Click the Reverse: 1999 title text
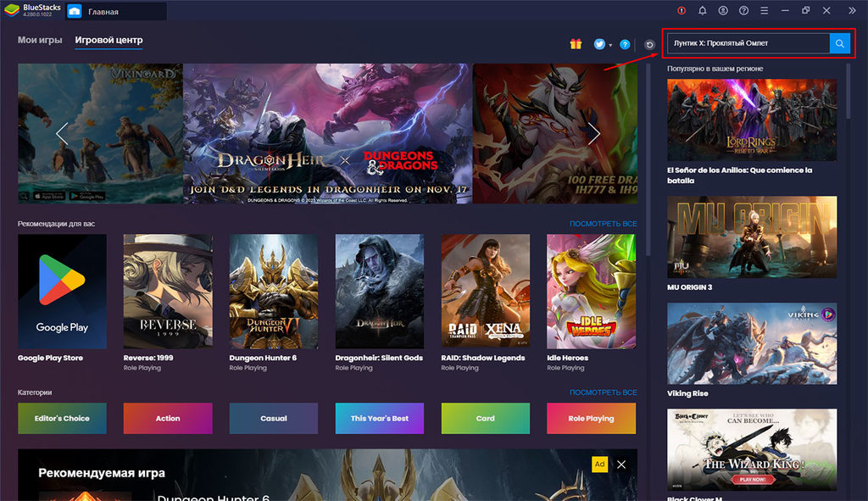This screenshot has width=868, height=501. coord(148,358)
